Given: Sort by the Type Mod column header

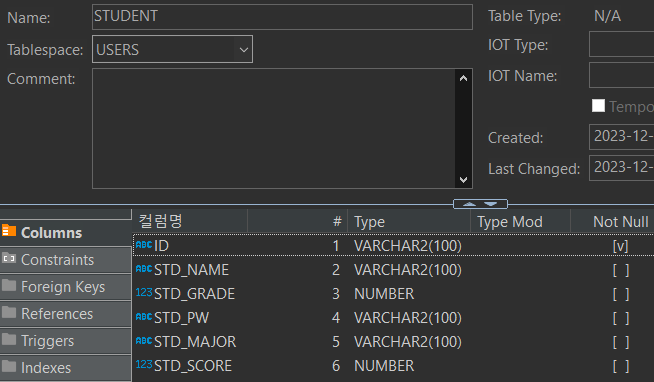Looking at the screenshot, I should [520, 221].
